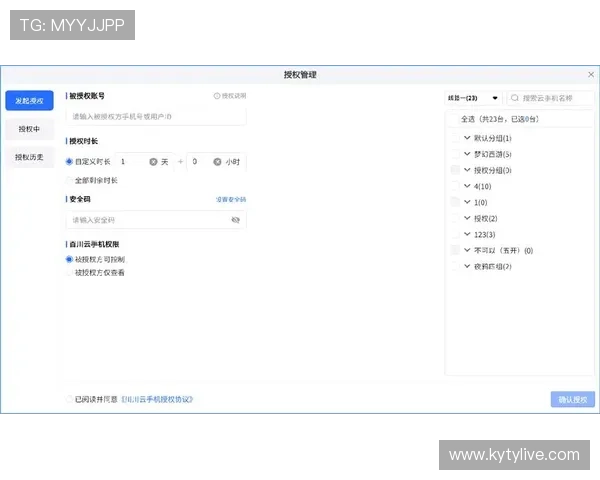
Task: Focus the 请输入安全码 input field
Action: coord(156,220)
